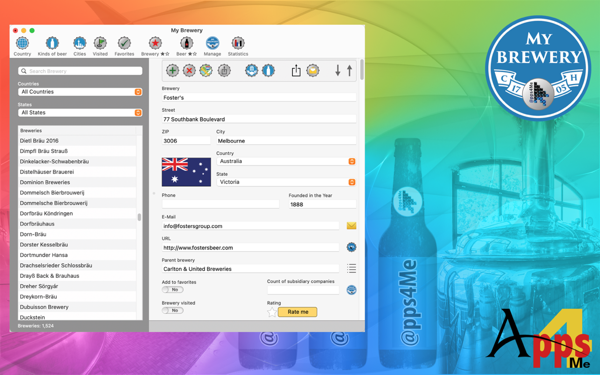
Task: Toggle the Add to favorites switch
Action: 173,290
